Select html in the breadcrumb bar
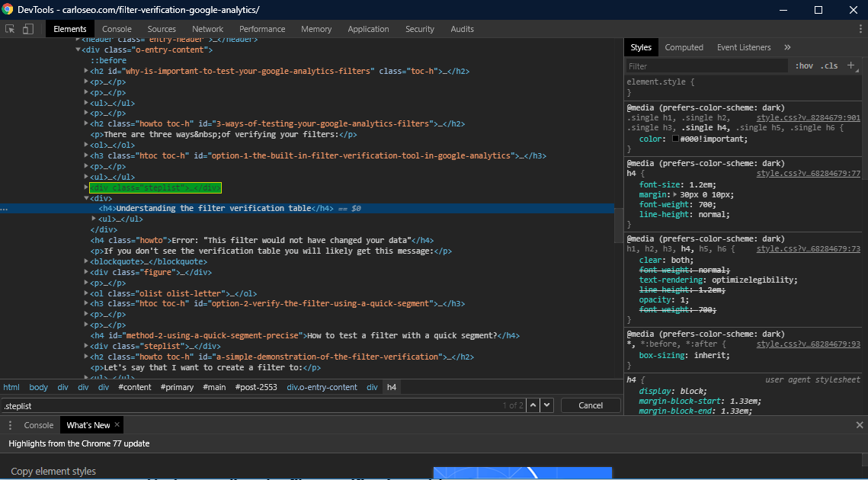The image size is (868, 480). [11, 387]
